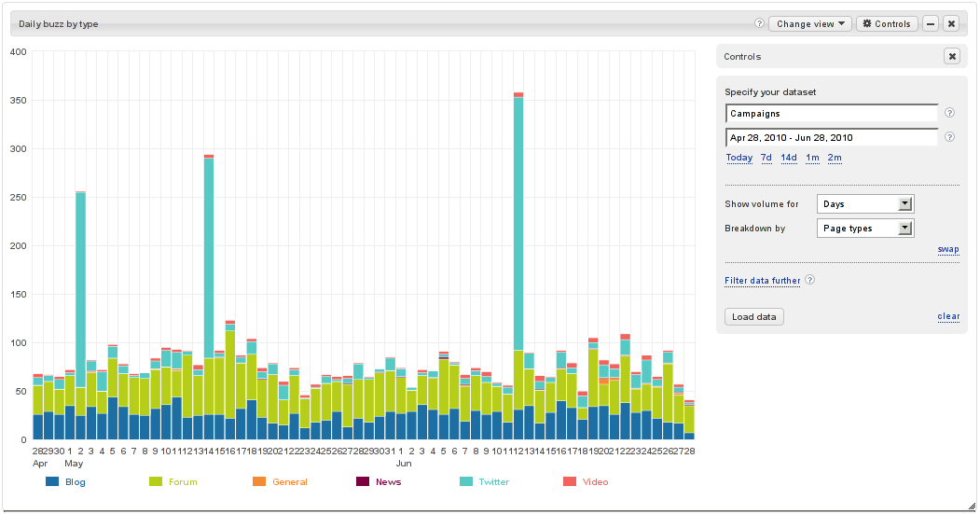
Task: Click the Video legend label
Action: [595, 481]
